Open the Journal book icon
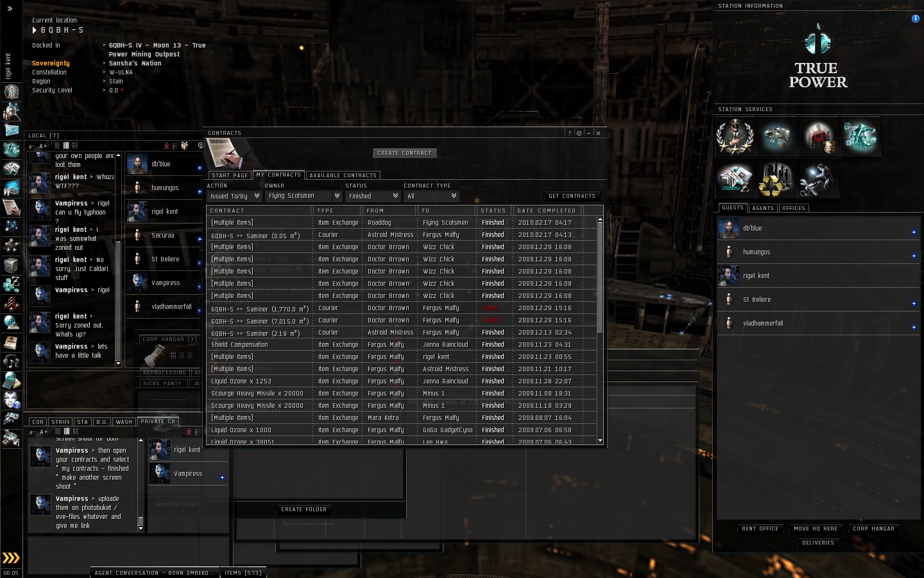Screen dimensions: 924x578 point(11,342)
